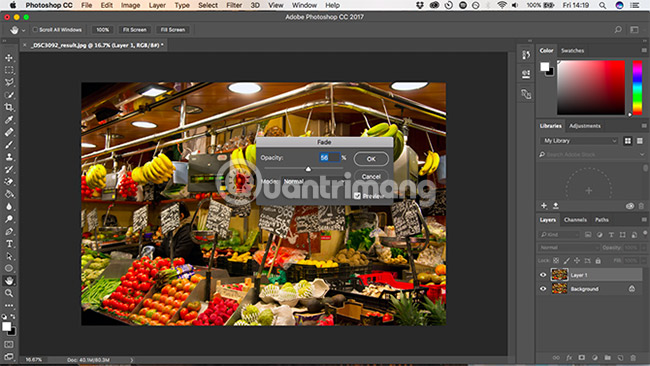Switch to the Adjustments tab

coord(585,126)
